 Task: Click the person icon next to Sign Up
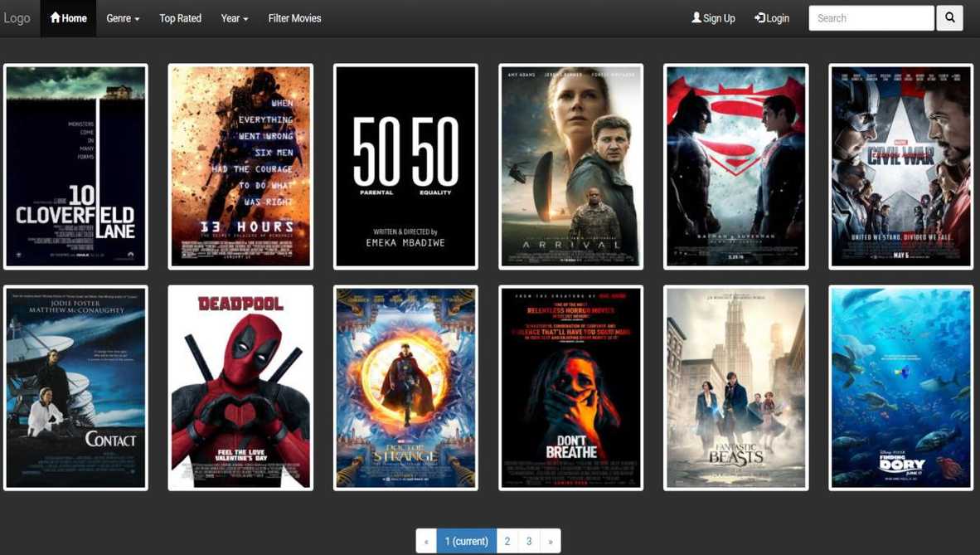coord(696,17)
